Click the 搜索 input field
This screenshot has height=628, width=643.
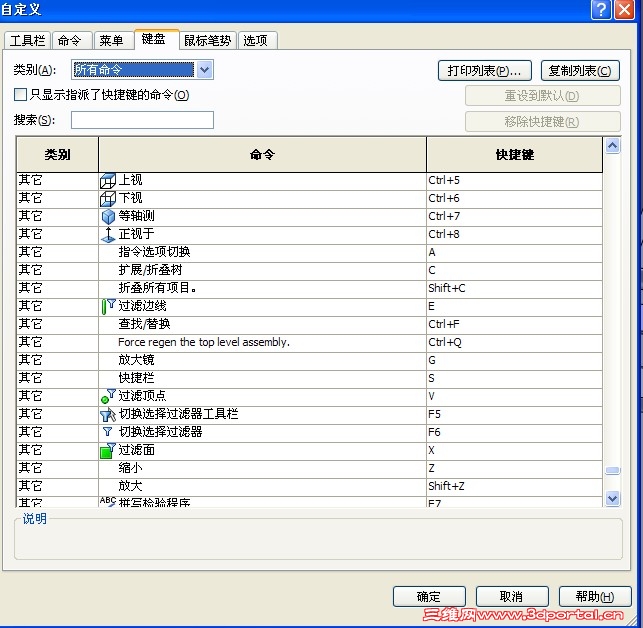click(x=142, y=120)
